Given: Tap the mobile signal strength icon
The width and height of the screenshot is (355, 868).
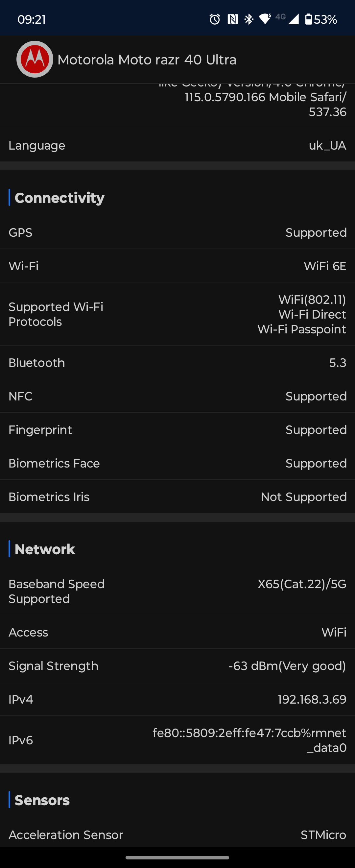Looking at the screenshot, I should click(293, 19).
